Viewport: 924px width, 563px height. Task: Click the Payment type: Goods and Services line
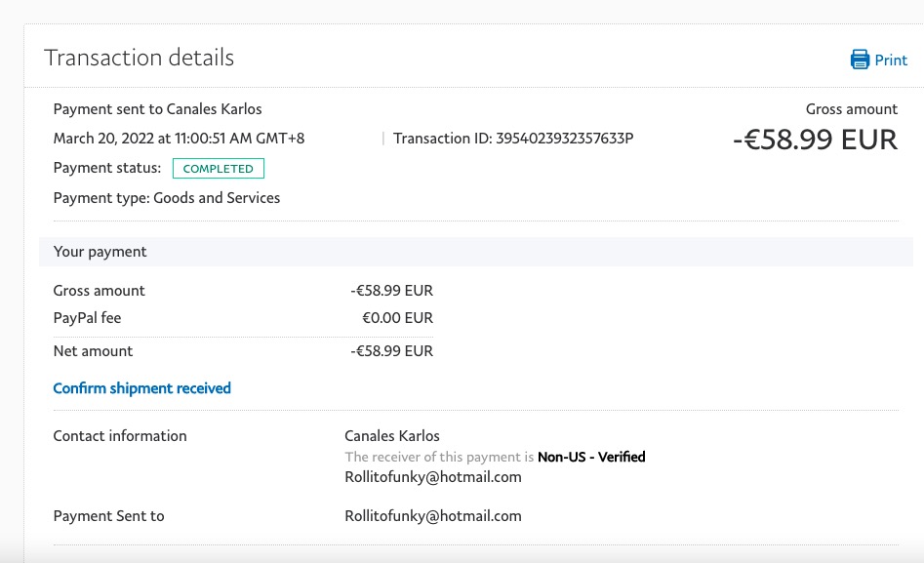click(x=166, y=198)
